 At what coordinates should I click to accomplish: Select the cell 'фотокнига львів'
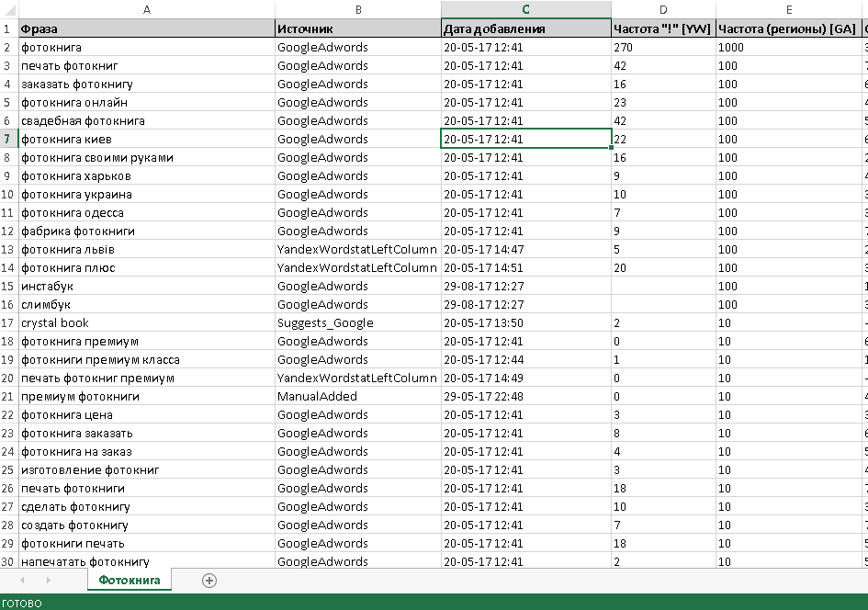[147, 249]
